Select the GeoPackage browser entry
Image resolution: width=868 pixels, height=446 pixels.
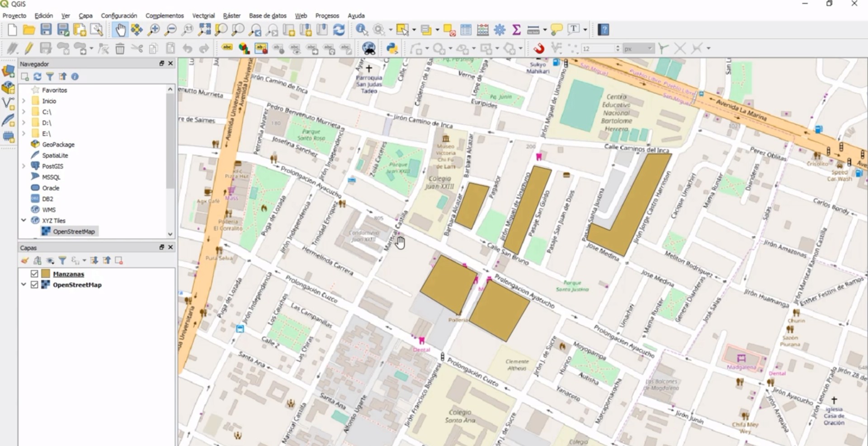point(58,144)
